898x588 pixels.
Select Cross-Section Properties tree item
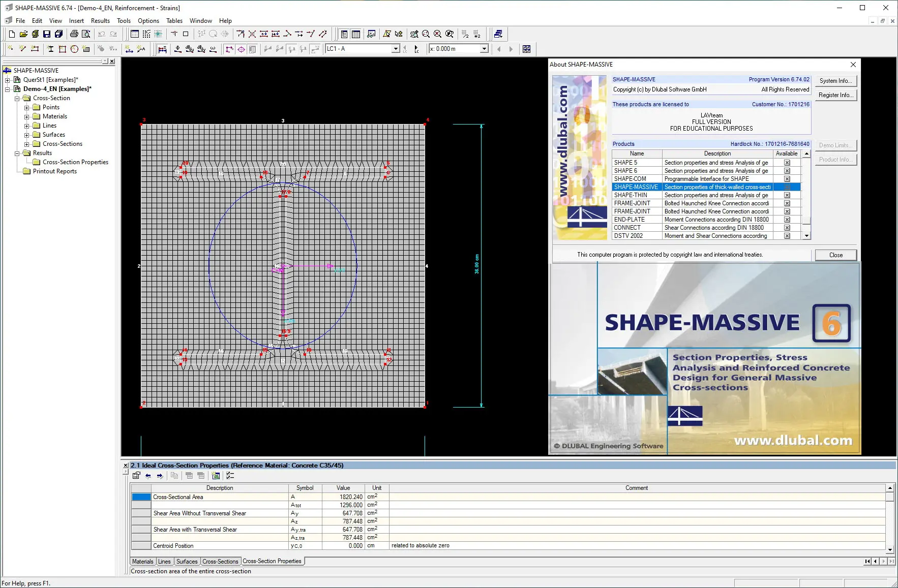(x=75, y=162)
